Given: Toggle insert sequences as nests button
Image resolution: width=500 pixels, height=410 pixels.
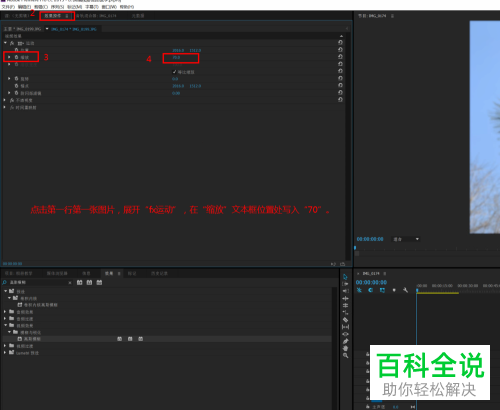Looking at the screenshot, I should (x=359, y=290).
